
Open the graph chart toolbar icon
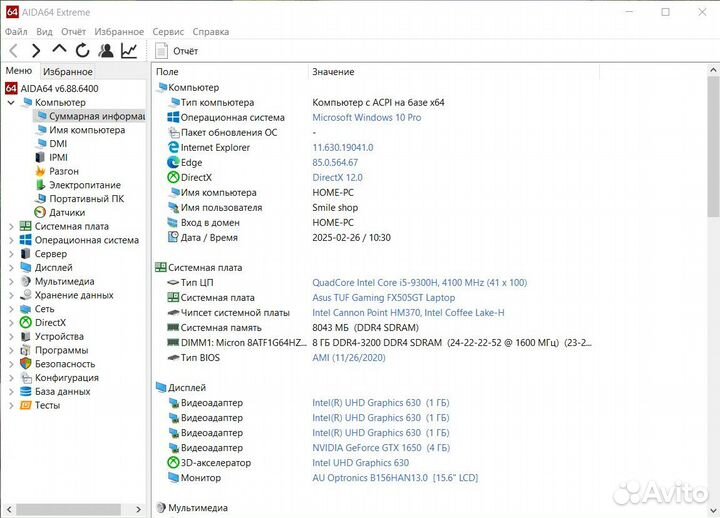pos(129,51)
